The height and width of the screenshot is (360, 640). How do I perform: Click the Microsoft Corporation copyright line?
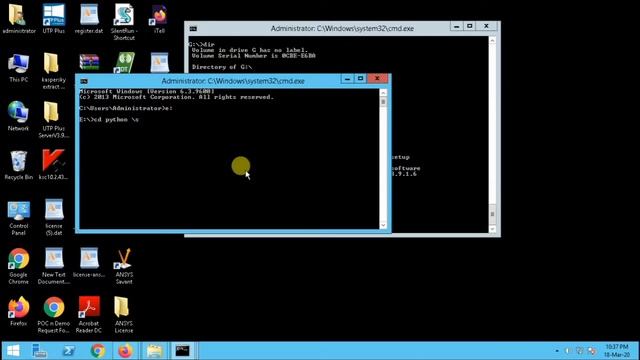pyautogui.click(x=176, y=97)
